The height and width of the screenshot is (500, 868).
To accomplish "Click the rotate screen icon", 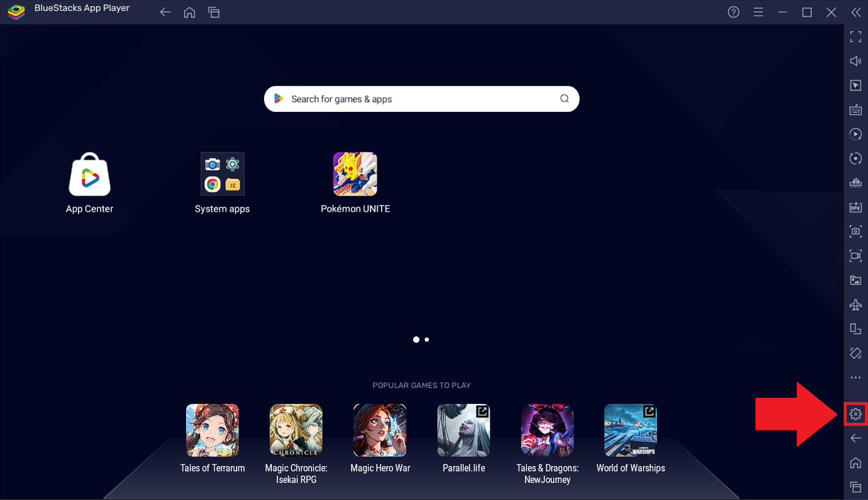I will click(855, 328).
